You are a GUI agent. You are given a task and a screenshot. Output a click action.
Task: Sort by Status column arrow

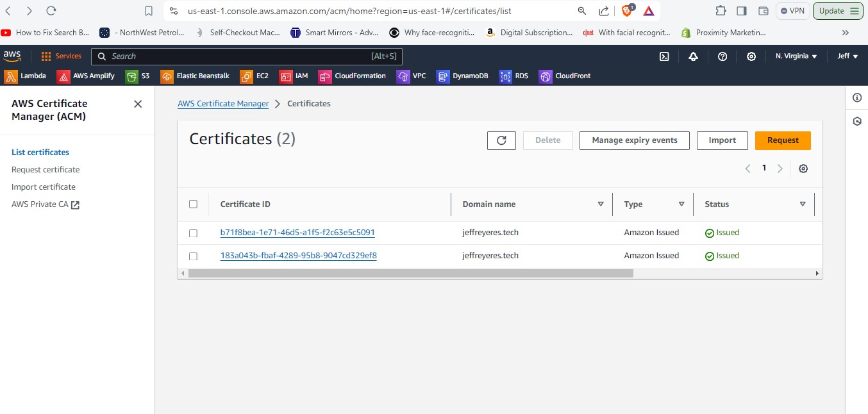(x=803, y=204)
